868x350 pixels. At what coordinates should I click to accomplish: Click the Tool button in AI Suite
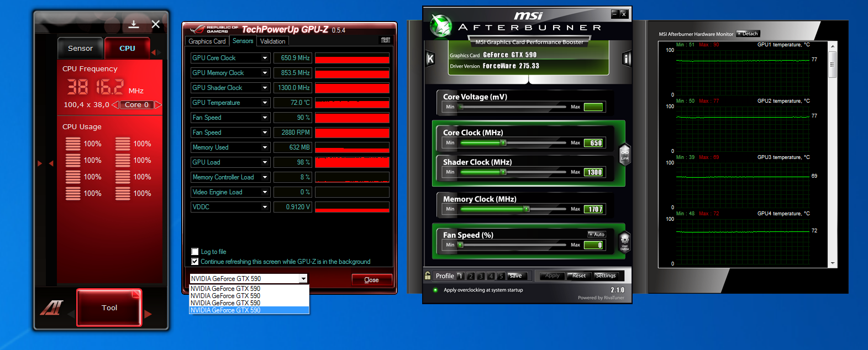[109, 307]
